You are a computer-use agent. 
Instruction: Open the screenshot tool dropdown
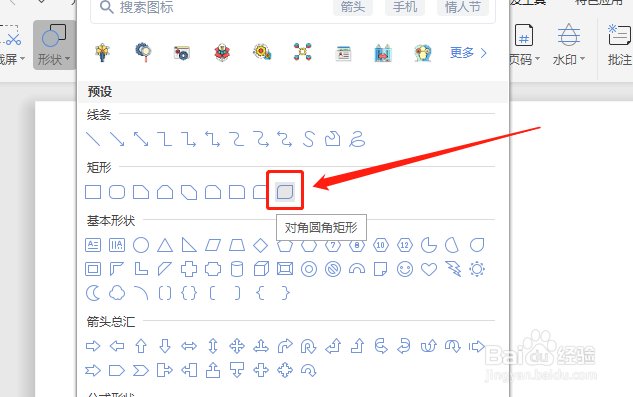(12, 44)
